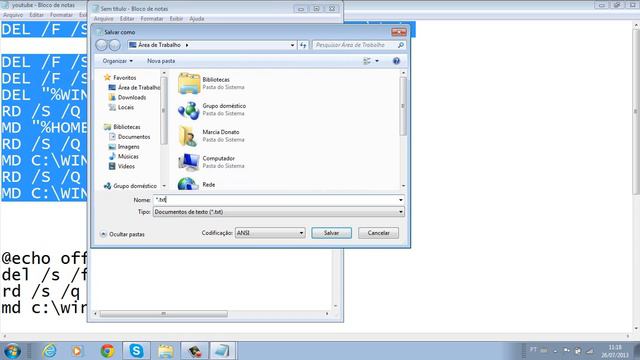This screenshot has width=640, height=360.
Task: Show hidden system tray icons
Action: [x=555, y=351]
